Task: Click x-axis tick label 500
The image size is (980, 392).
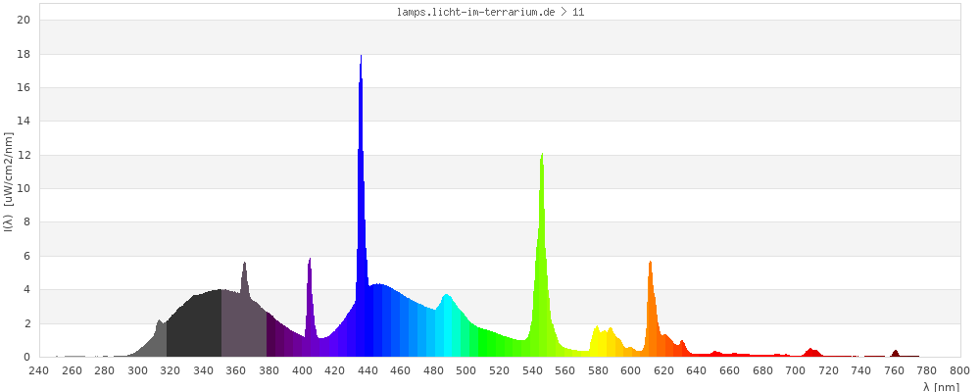Action: click(466, 370)
